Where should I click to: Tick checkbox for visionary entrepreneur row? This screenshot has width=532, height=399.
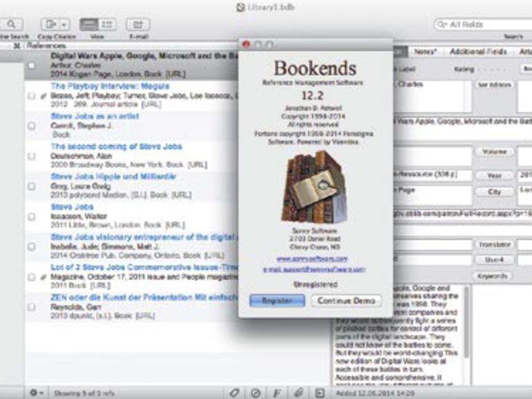click(31, 247)
